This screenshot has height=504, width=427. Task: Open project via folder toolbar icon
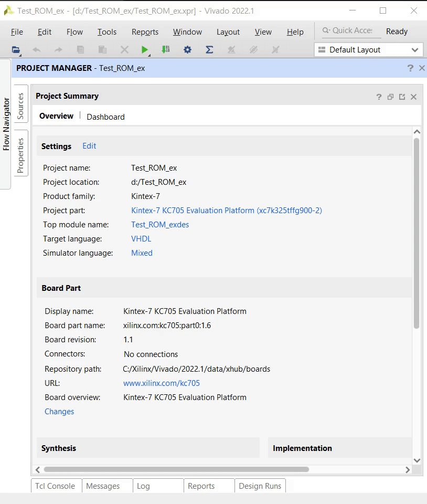point(16,50)
